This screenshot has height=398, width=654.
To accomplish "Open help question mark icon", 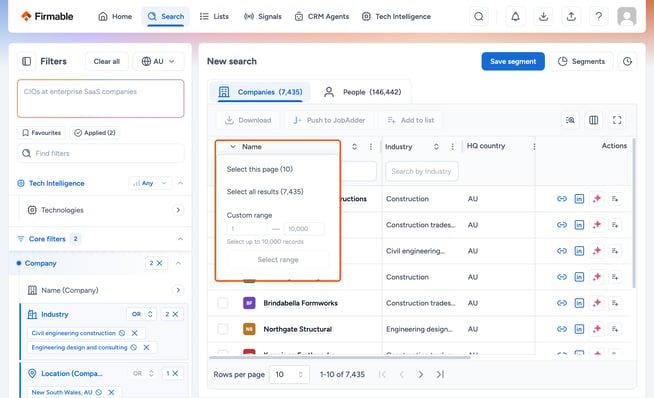I will click(599, 17).
